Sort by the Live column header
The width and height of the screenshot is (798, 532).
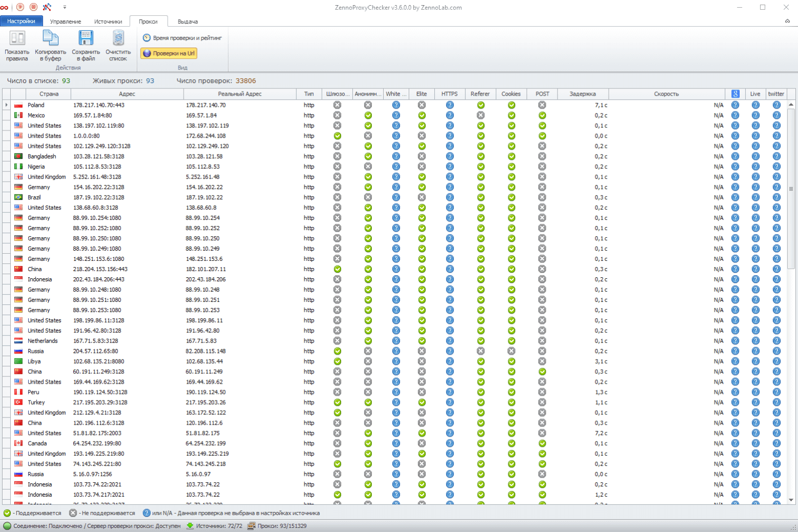[755, 94]
